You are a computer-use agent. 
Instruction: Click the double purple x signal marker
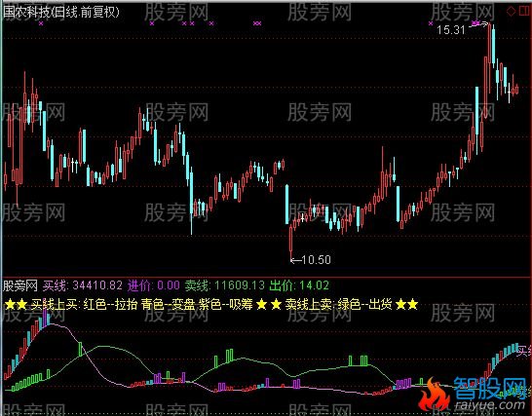(257, 23)
